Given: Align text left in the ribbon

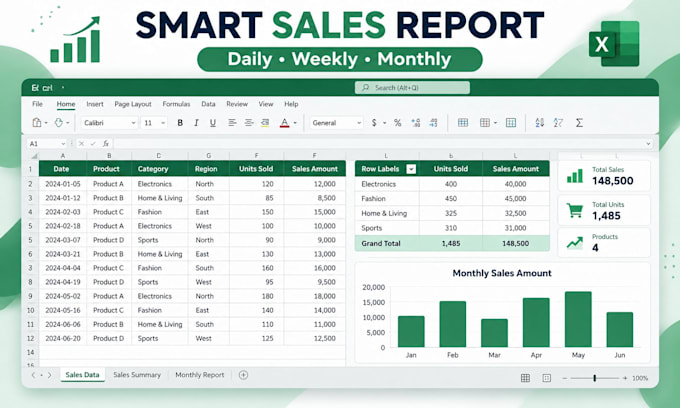Looking at the screenshot, I should (x=232, y=123).
